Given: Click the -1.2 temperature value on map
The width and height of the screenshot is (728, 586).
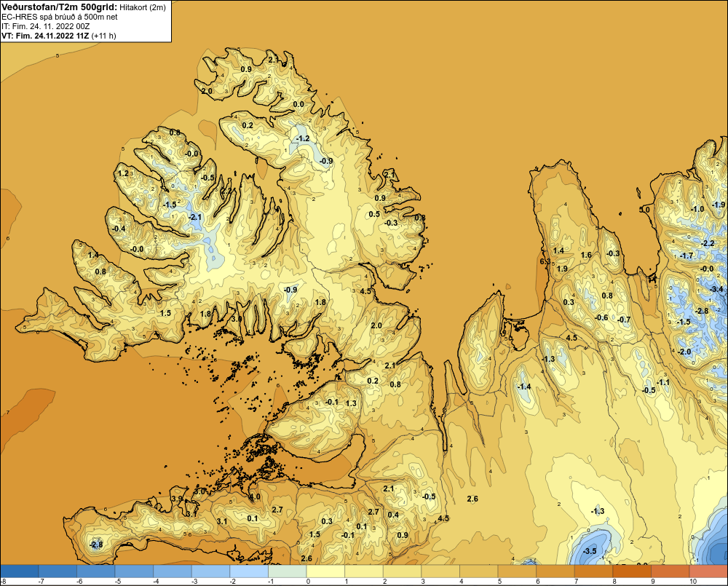Looking at the screenshot, I should coord(303,138).
